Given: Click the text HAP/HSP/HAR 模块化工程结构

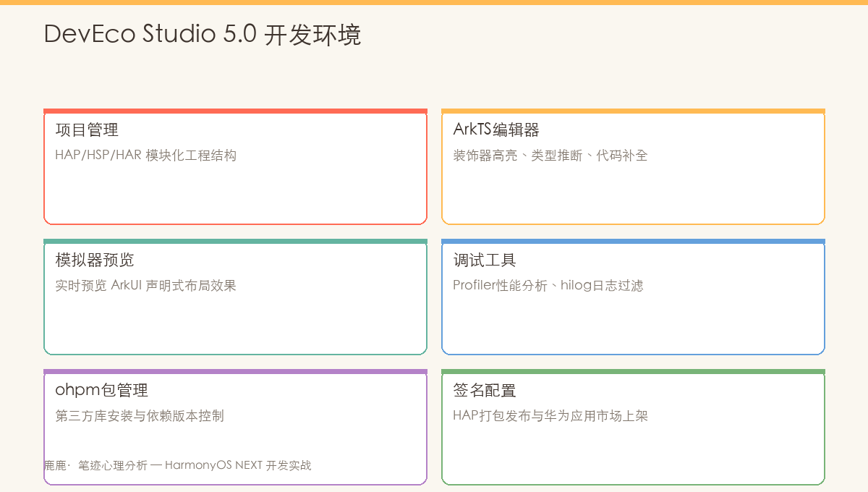Looking at the screenshot, I should [146, 156].
